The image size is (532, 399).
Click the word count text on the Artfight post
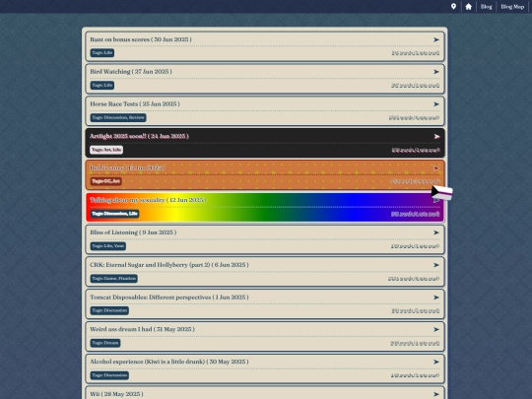(416, 151)
